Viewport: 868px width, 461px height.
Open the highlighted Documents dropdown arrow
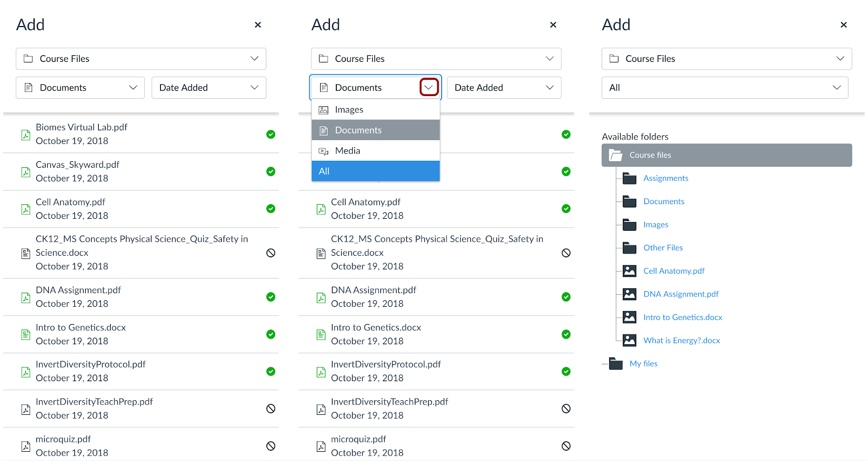(429, 87)
